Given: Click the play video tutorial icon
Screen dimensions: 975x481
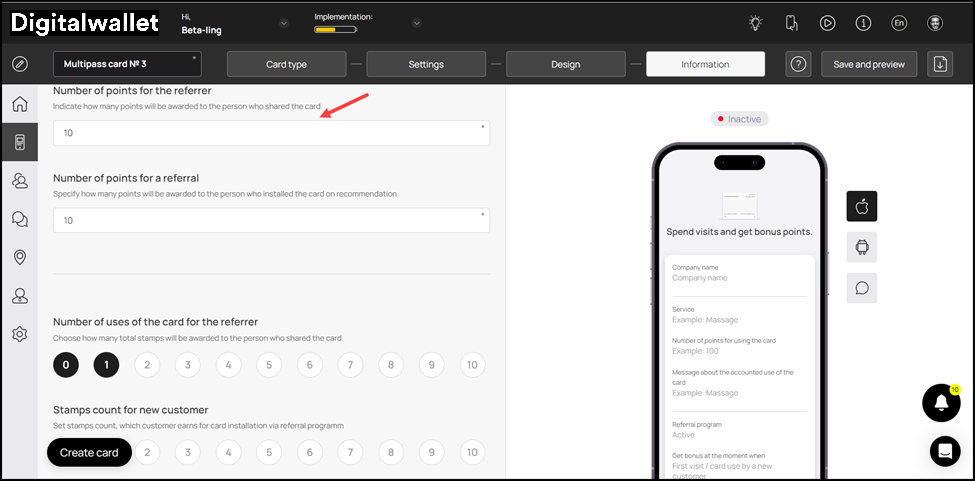Looking at the screenshot, I should point(827,23).
